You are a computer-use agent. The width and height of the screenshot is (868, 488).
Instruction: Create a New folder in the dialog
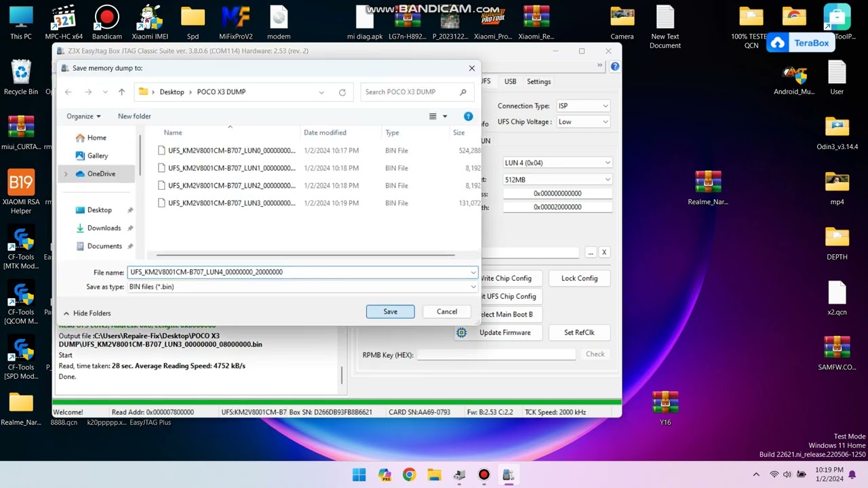[x=134, y=117]
